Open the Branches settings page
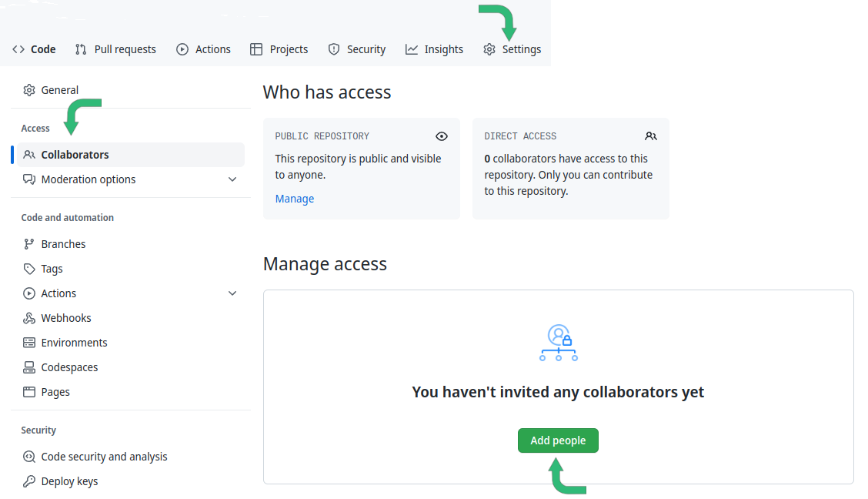The image size is (868, 499). (63, 244)
